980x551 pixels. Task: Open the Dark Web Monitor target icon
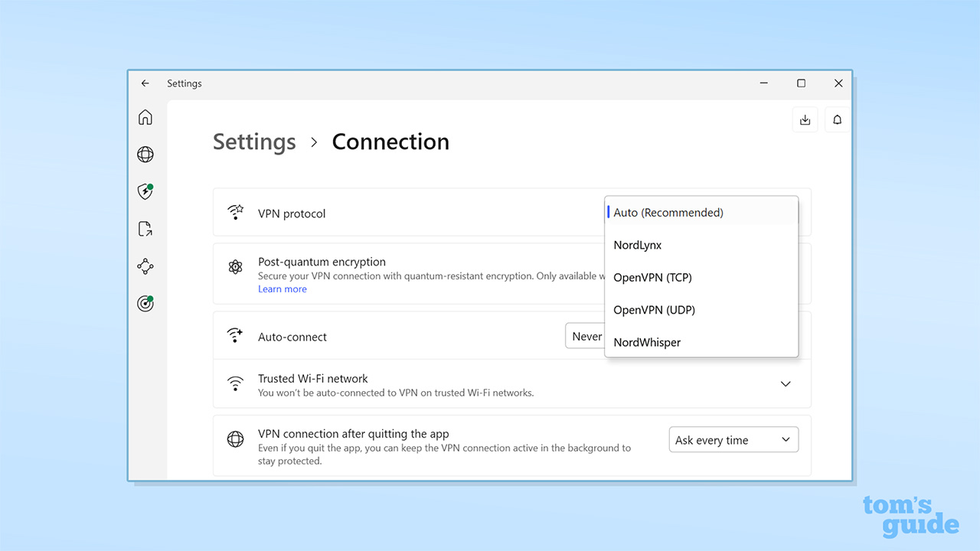145,304
